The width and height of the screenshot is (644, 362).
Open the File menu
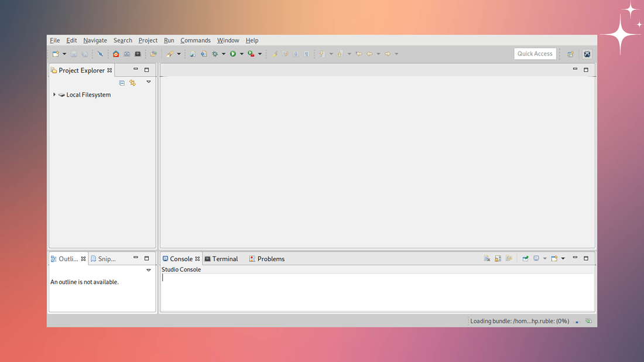[54, 40]
